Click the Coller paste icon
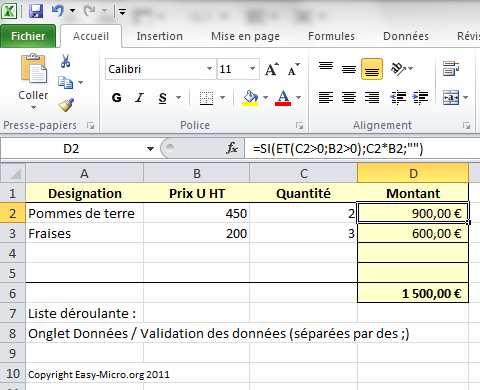This screenshot has height=390, width=480. [33, 69]
